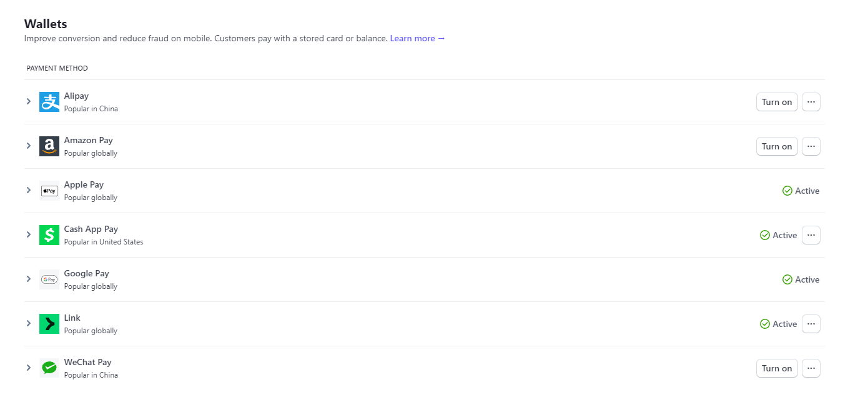This screenshot has width=868, height=402.
Task: Click the Link logo icon
Action: 49,324
